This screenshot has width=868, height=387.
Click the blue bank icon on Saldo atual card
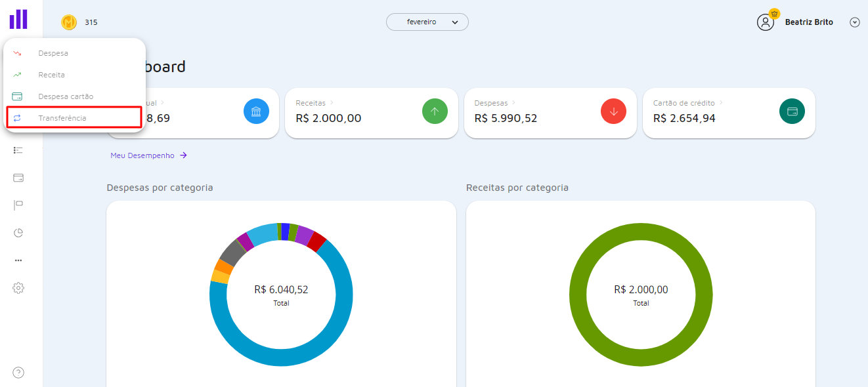coord(256,111)
